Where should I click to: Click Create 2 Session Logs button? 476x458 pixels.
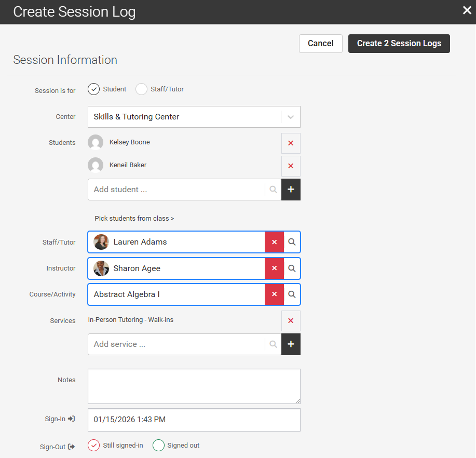point(399,44)
